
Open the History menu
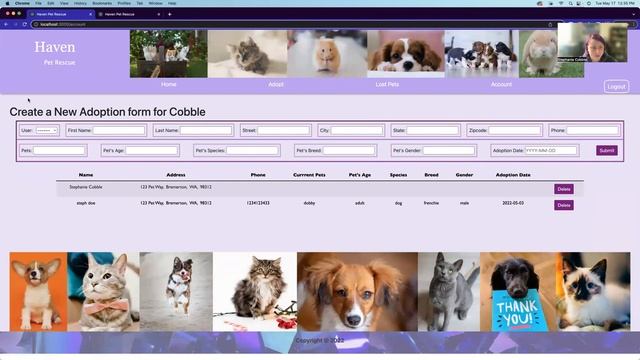coord(80,3)
